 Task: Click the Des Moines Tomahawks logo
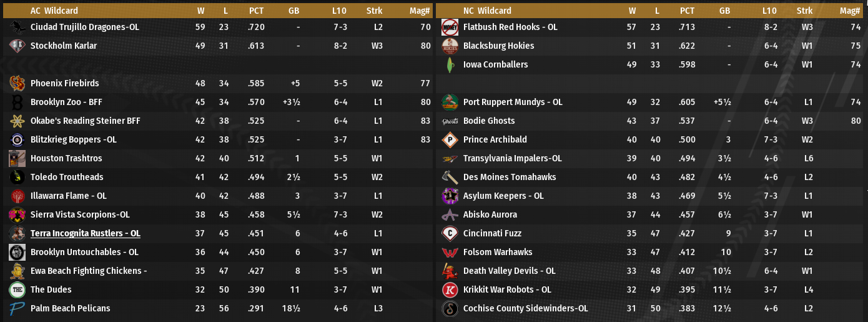[450, 178]
